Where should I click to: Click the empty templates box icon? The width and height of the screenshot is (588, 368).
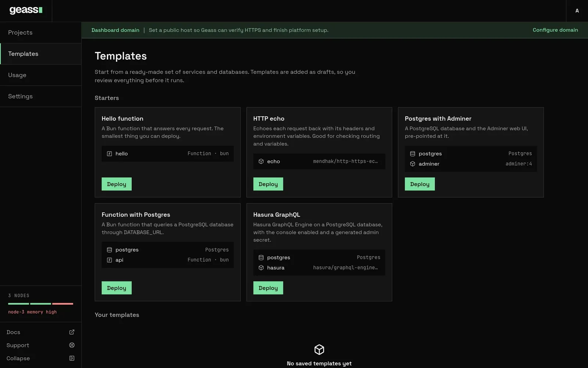click(x=319, y=350)
